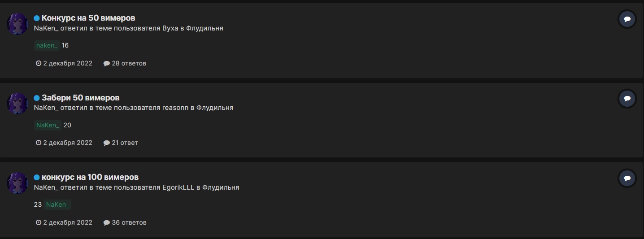This screenshot has width=644, height=239.
Task: Click comment bubble icon for Конкурс на 50 вимеров
Action: (x=627, y=19)
